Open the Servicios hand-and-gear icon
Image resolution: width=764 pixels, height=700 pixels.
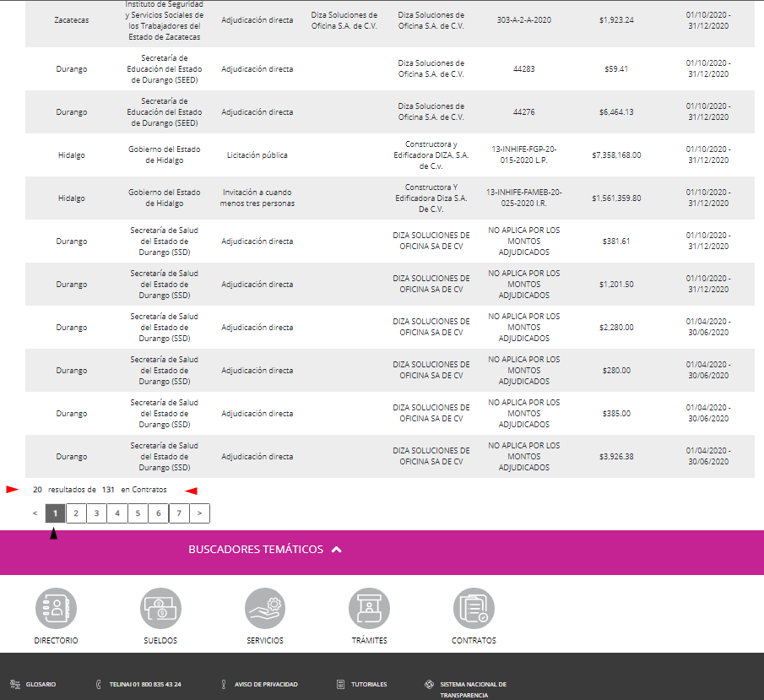click(265, 608)
